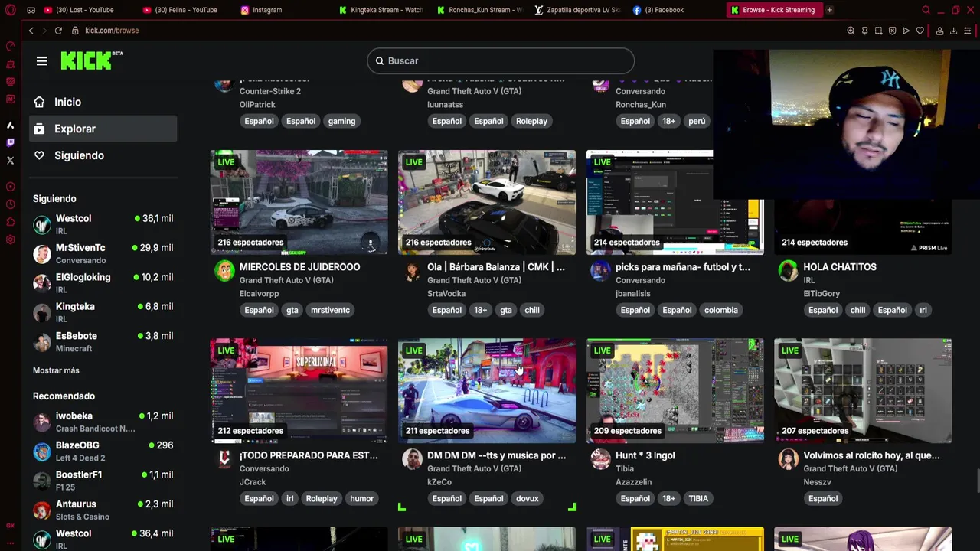
Task: Open TODO PREPARADO PARA EST... stream thumbnail
Action: tap(299, 390)
